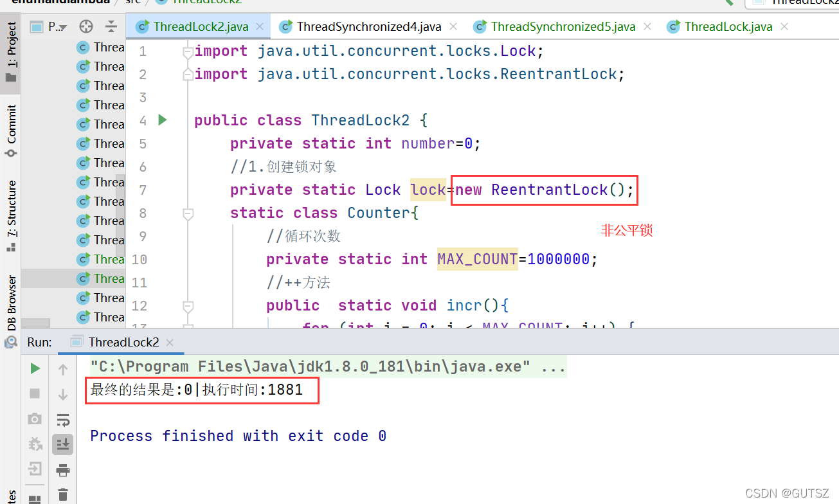Screen dimensions: 839x504
Task: Click the Counter class name on line 8
Action: click(379, 213)
